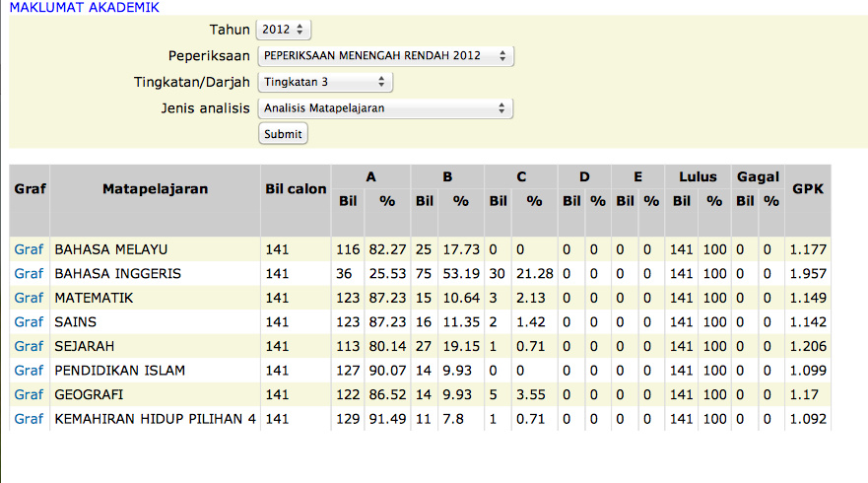Screen dimensions: 868x483
Task: Open Graf link for Pendidikan Islam
Action: tap(29, 371)
